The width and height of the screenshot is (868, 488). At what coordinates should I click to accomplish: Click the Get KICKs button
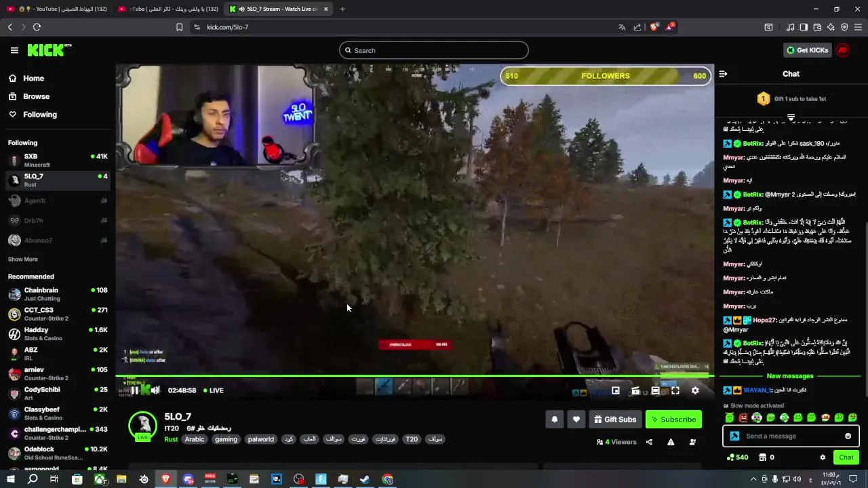click(x=808, y=50)
